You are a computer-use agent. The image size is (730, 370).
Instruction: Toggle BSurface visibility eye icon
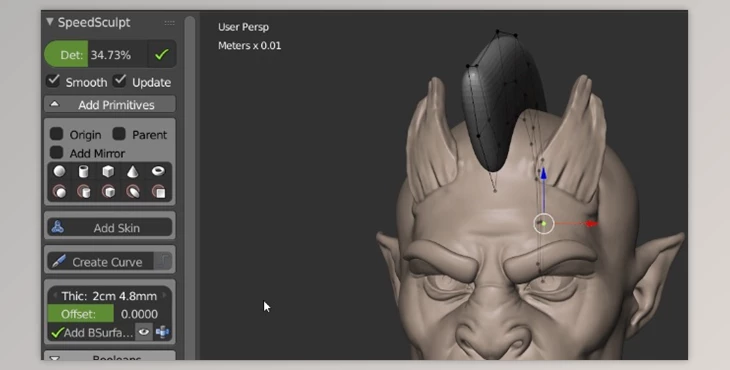coord(144,332)
